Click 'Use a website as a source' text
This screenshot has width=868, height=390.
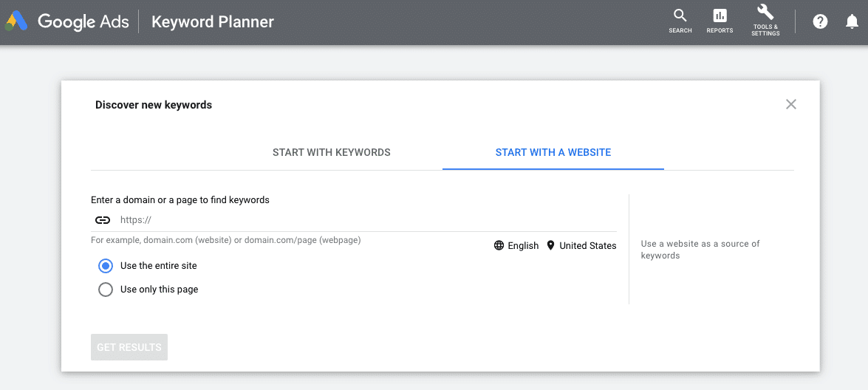click(x=700, y=250)
